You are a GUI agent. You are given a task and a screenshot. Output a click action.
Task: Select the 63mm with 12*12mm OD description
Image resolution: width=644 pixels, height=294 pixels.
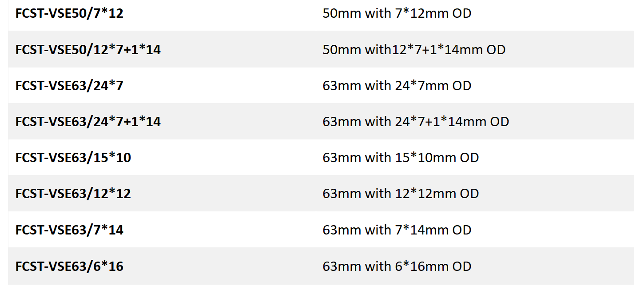pyautogui.click(x=401, y=194)
